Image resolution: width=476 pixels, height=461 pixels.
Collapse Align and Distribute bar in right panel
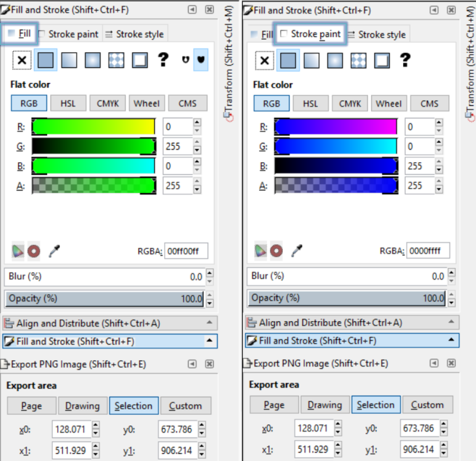coord(352,322)
